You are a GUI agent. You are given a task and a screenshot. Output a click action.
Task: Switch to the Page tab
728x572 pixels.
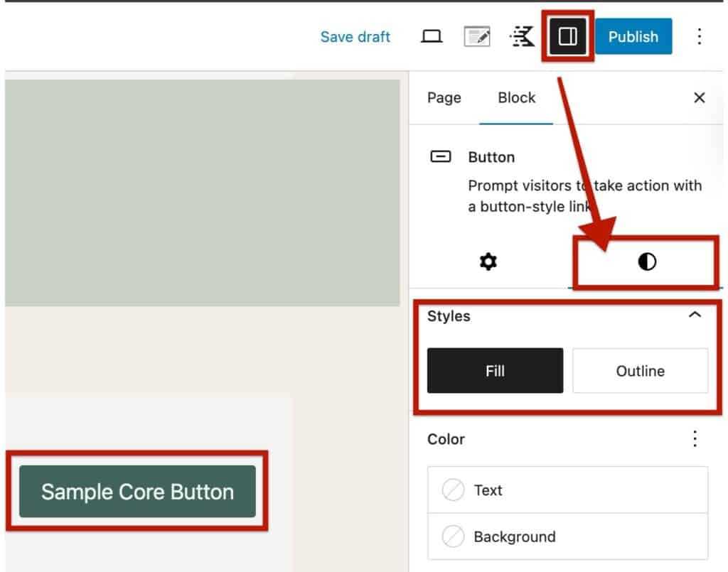pyautogui.click(x=444, y=98)
